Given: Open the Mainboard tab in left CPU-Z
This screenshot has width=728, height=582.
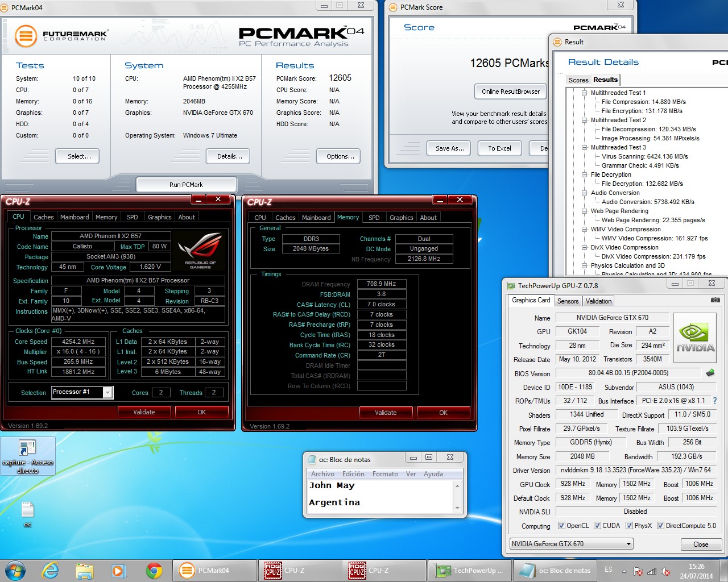Looking at the screenshot, I should [75, 217].
